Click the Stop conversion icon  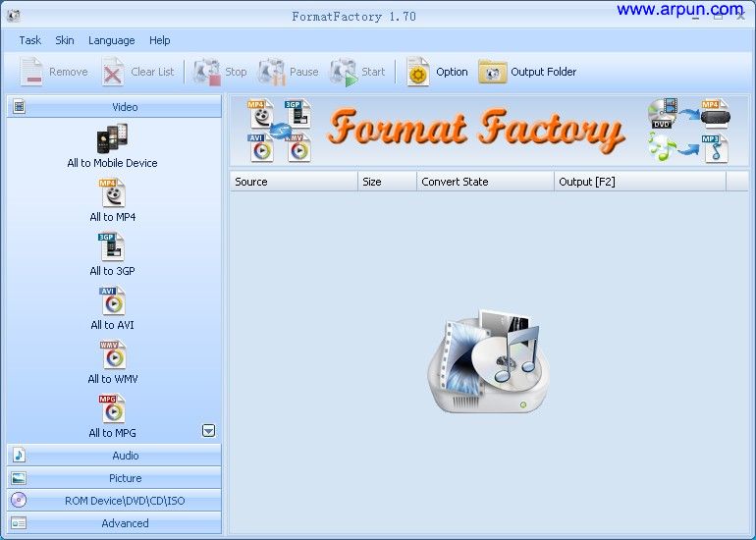(x=207, y=73)
